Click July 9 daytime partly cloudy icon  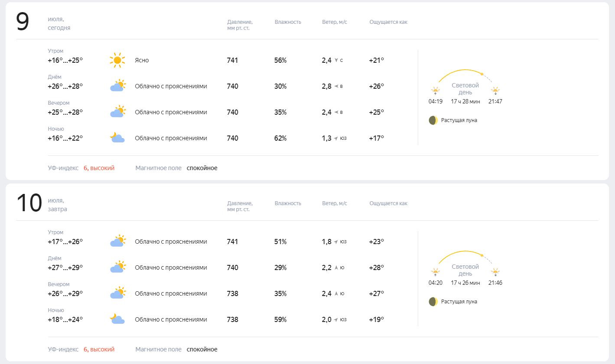click(117, 86)
